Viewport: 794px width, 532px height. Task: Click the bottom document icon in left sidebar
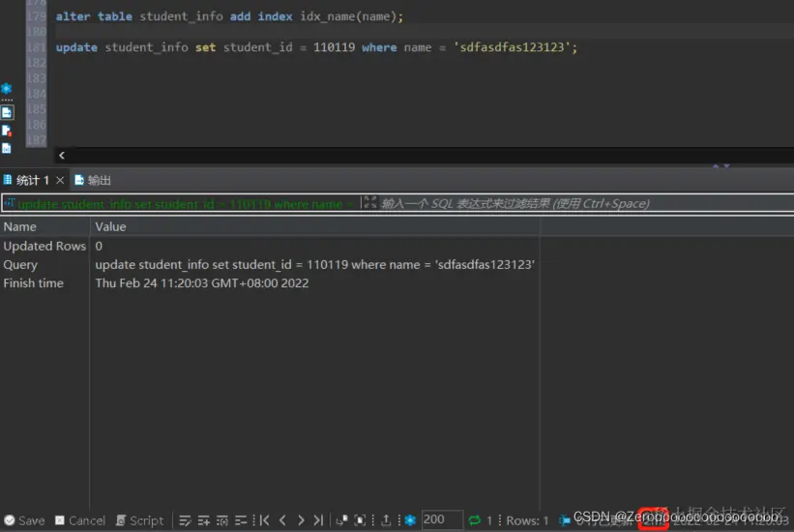point(7,148)
